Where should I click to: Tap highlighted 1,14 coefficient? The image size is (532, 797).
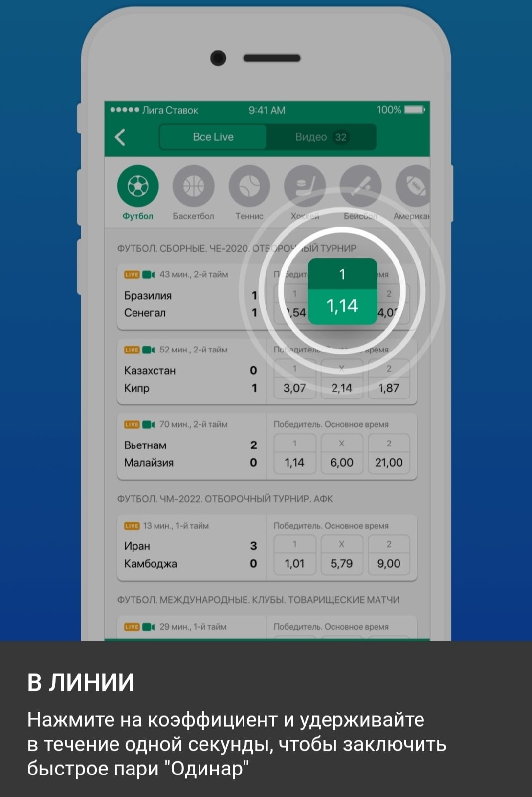[342, 291]
